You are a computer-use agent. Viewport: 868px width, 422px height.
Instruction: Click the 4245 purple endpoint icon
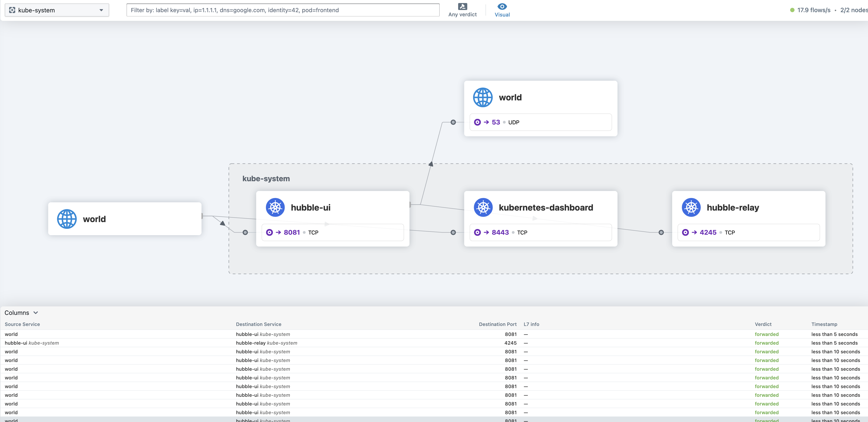pos(685,232)
